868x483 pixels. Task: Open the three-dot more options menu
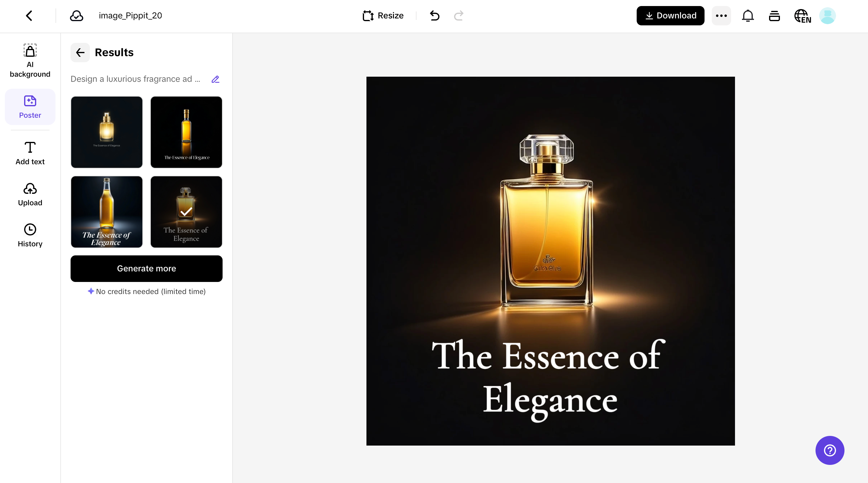(x=721, y=15)
